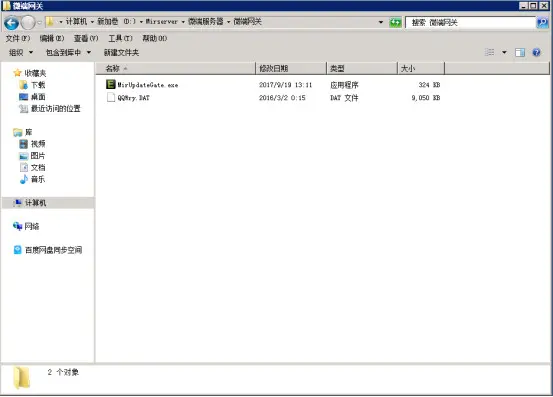553x397 pixels.
Task: Expand the arrow after 计算机 in the path
Action: point(92,22)
